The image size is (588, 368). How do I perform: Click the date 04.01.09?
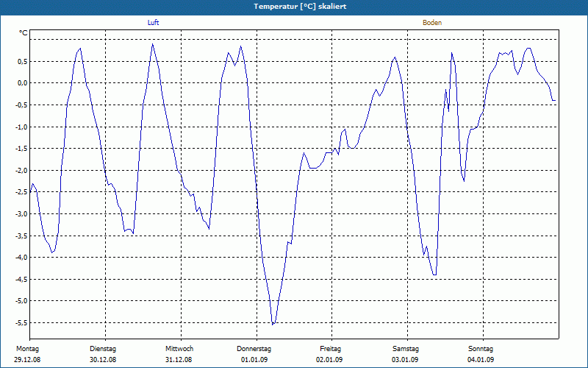pyautogui.click(x=481, y=360)
